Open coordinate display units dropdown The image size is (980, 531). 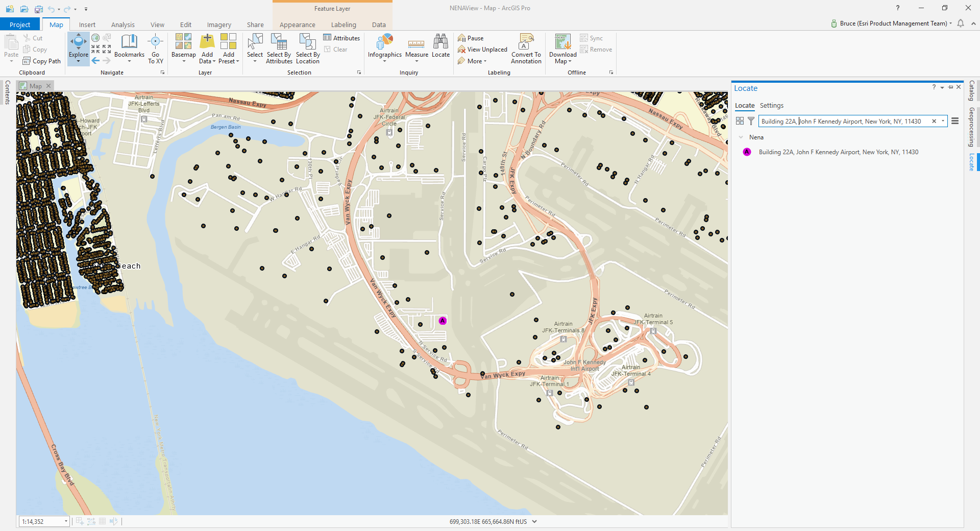pos(534,521)
